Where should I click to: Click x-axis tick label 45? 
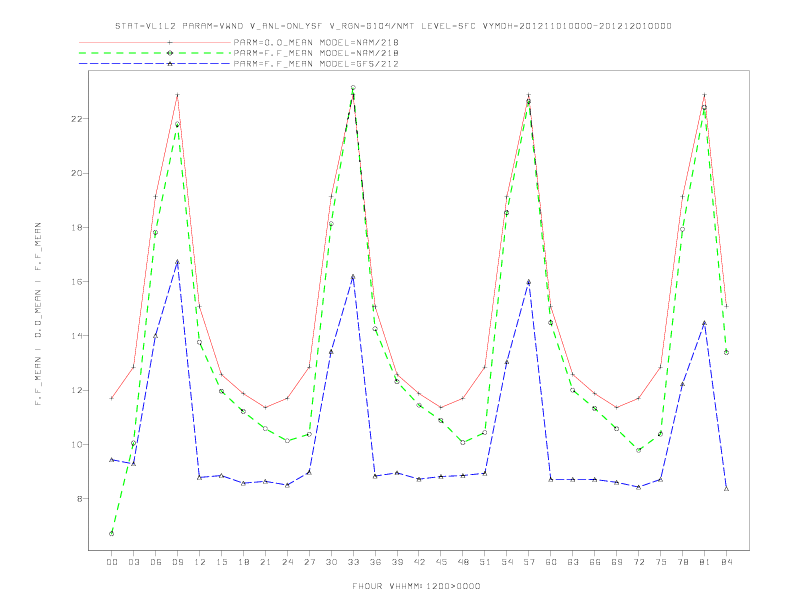(x=441, y=562)
